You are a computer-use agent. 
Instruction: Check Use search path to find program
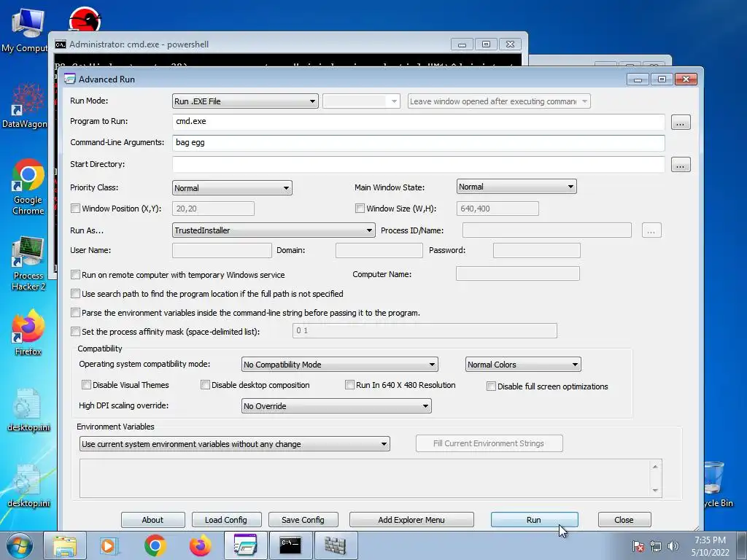coord(75,294)
